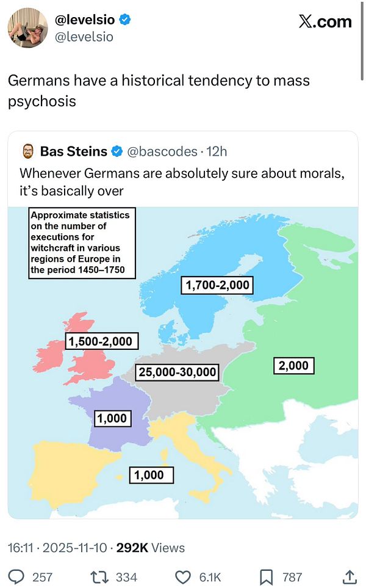Click the X.com logo
Viewport: 366px width, 588px height.
325,22
